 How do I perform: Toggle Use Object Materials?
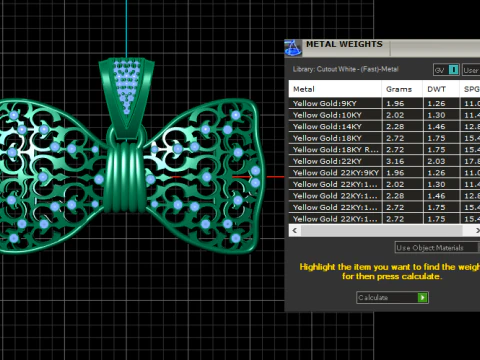[437, 248]
